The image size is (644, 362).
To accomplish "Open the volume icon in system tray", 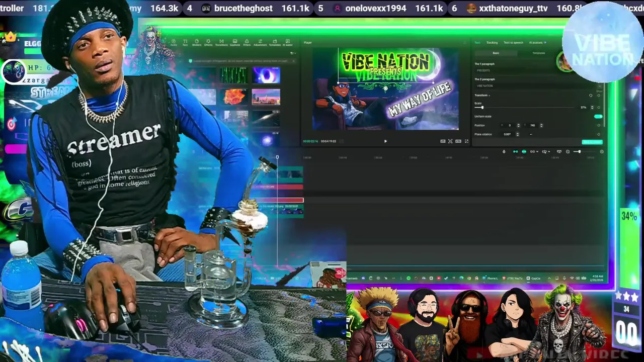I will tap(578, 278).
